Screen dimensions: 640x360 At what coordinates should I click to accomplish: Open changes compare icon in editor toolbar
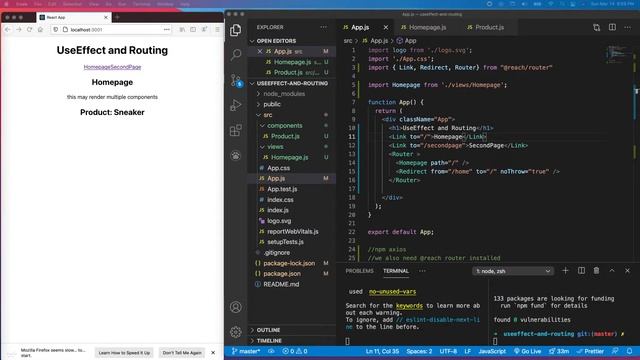tap(596, 27)
